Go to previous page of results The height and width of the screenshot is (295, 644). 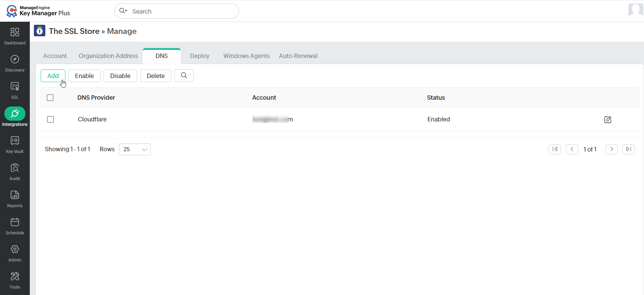tap(572, 149)
